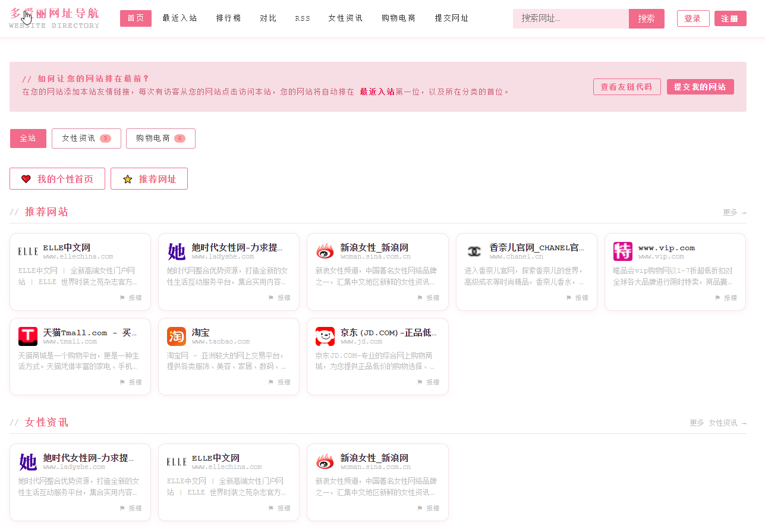Open 推荐网址 button
Viewport: 765px width, 532px height.
149,179
